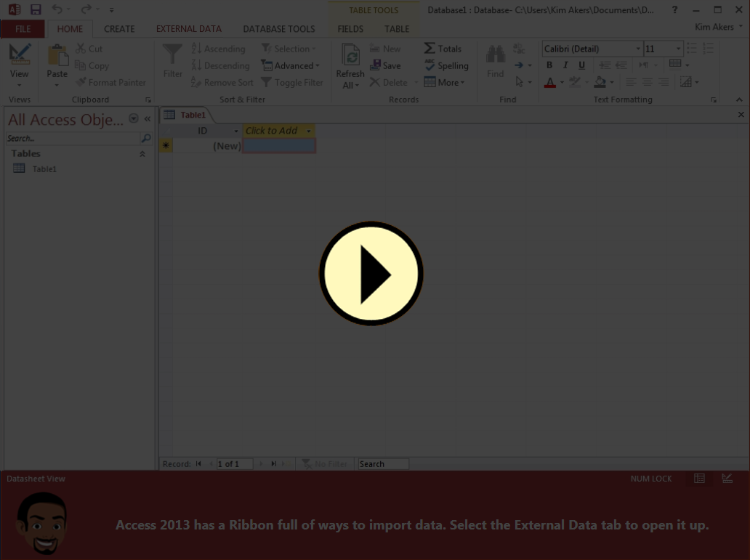This screenshot has width=750, height=560.
Task: Undo the last action
Action: pos(57,9)
